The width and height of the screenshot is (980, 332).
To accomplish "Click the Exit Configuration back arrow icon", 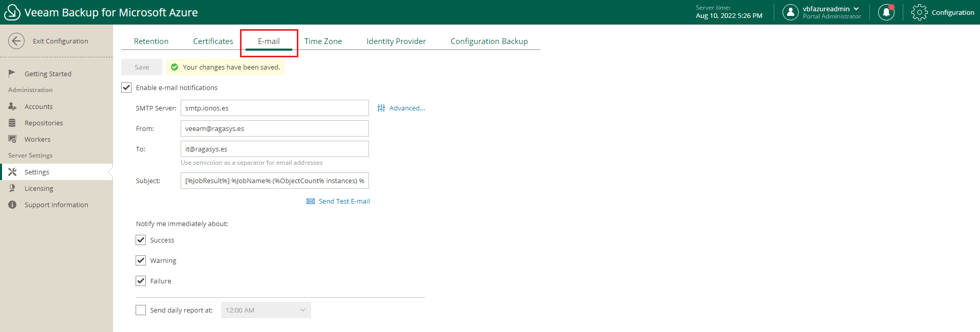I will pyautogui.click(x=16, y=41).
